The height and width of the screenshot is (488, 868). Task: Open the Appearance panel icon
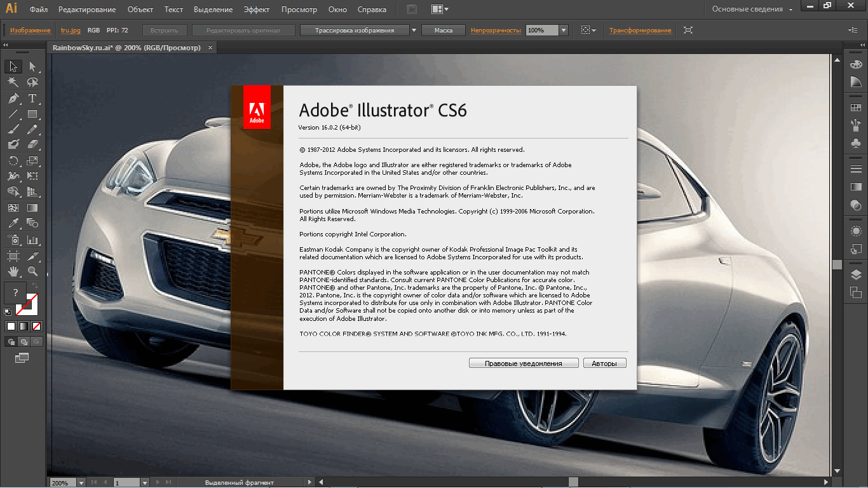click(x=855, y=231)
